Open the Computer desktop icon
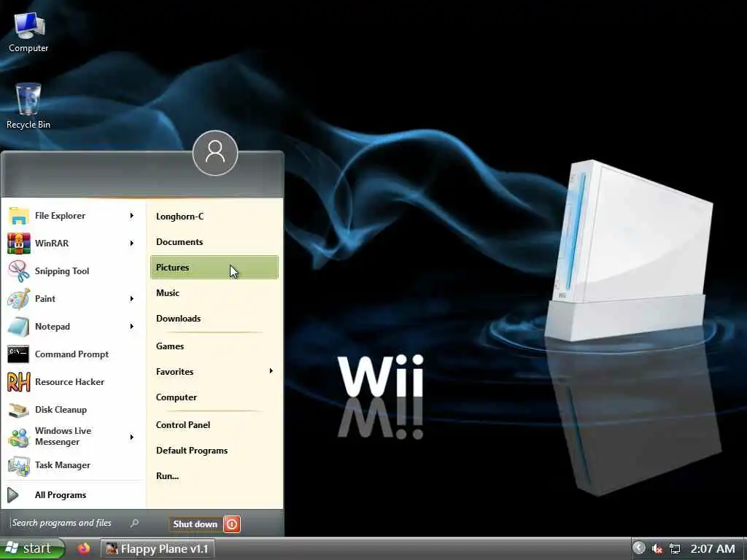 point(28,31)
